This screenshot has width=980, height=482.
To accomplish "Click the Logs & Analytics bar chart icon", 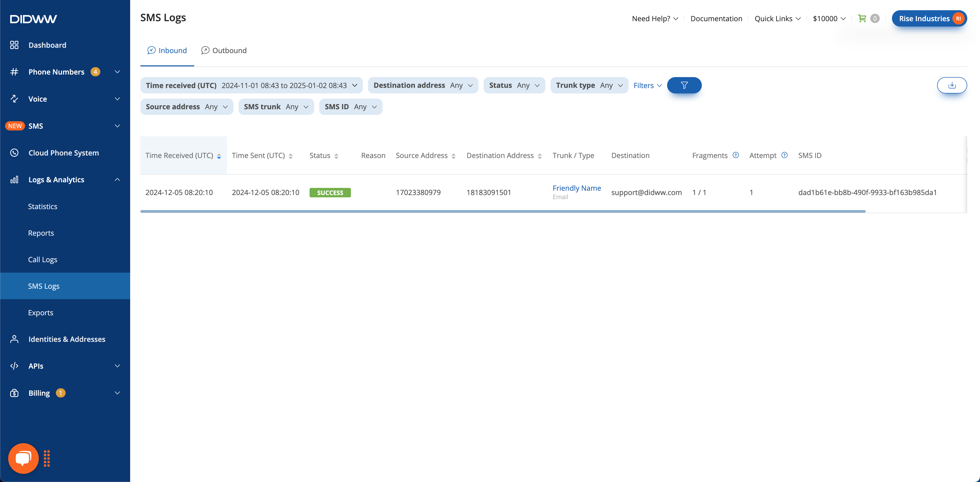I will click(x=15, y=179).
